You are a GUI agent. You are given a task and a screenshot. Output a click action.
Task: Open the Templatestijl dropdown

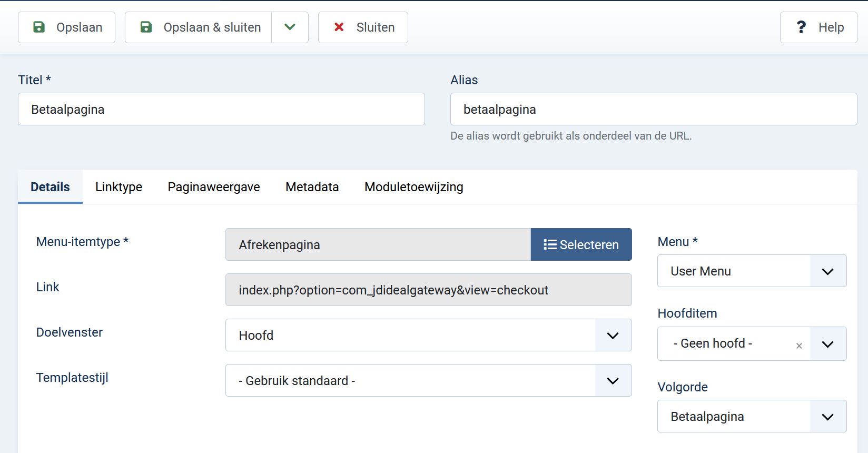click(x=428, y=380)
